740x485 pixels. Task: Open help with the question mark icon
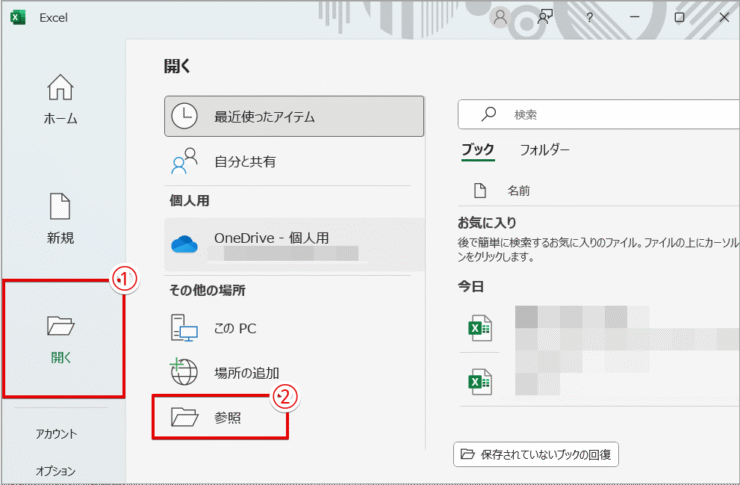point(589,17)
